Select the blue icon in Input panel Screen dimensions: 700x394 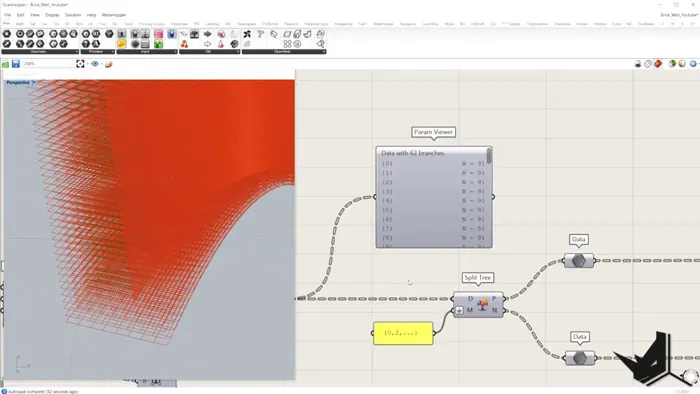[172, 34]
